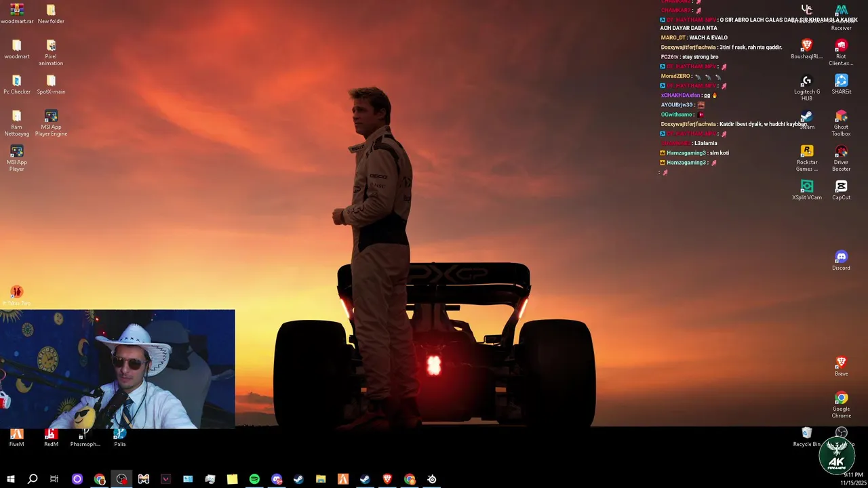This screenshot has height=488, width=868.
Task: Launch Pc Checker from the desktop
Action: point(17,84)
